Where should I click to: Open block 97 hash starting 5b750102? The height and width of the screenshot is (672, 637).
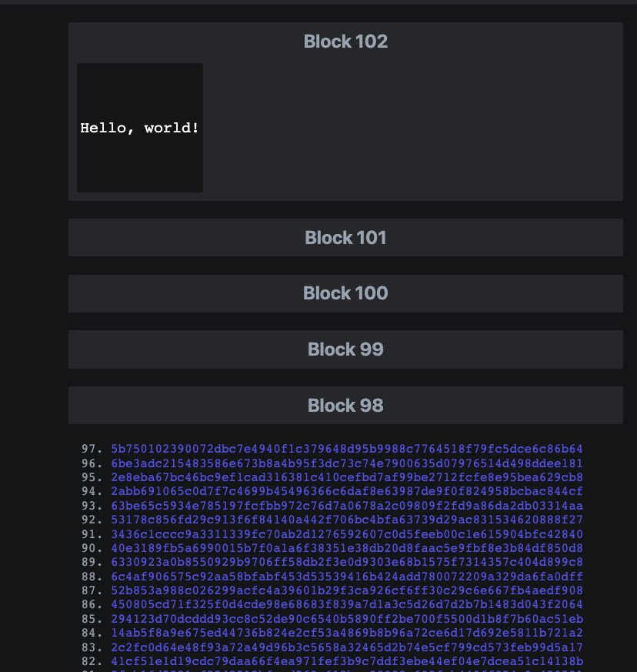coord(347,449)
